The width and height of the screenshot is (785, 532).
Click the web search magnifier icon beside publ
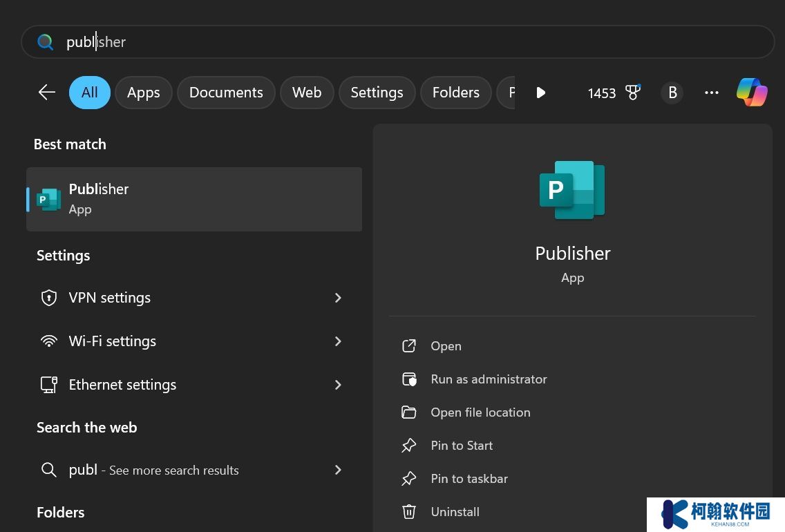48,470
